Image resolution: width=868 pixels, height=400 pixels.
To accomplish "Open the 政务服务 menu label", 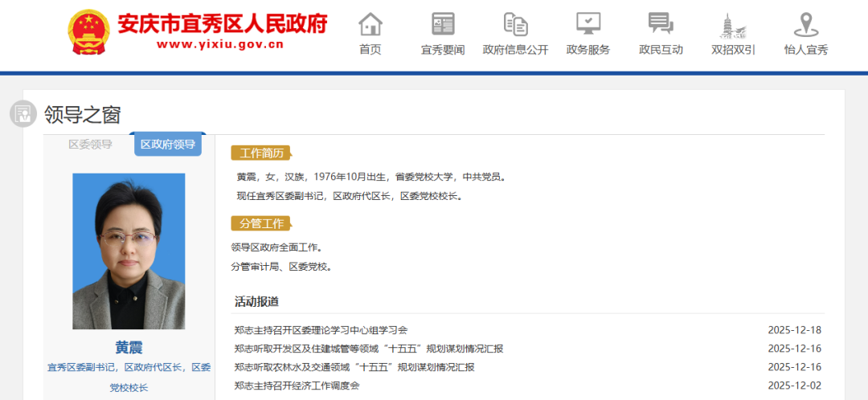I will click(588, 50).
